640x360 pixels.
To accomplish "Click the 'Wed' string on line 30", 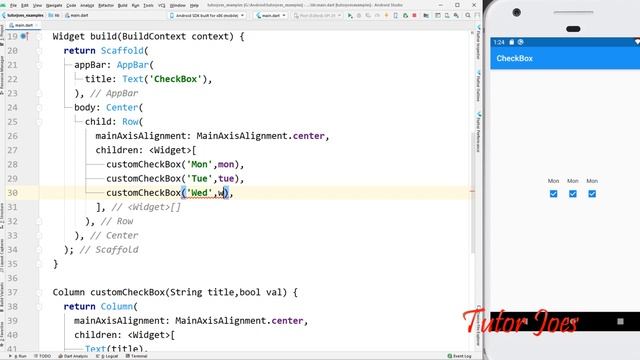I will [x=199, y=193].
